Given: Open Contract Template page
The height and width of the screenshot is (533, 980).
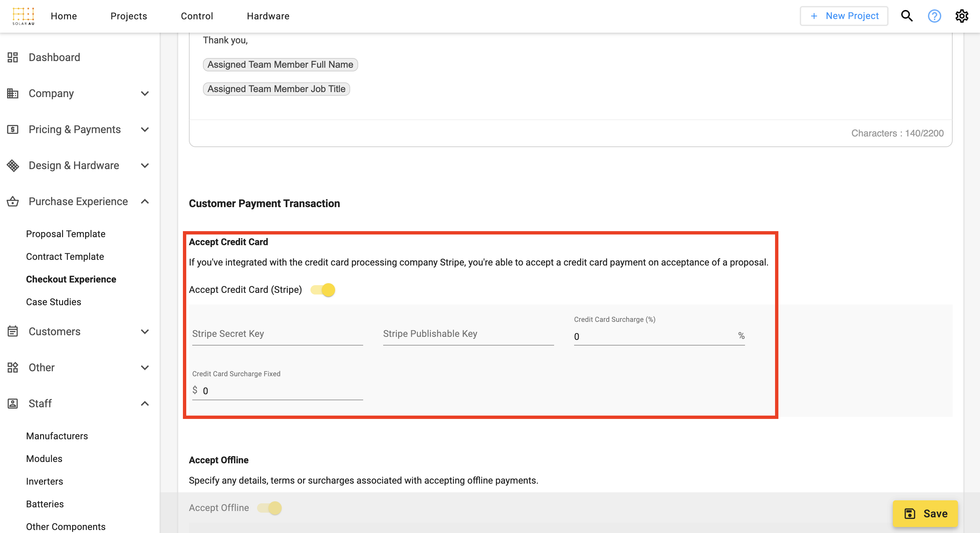Looking at the screenshot, I should pyautogui.click(x=65, y=256).
